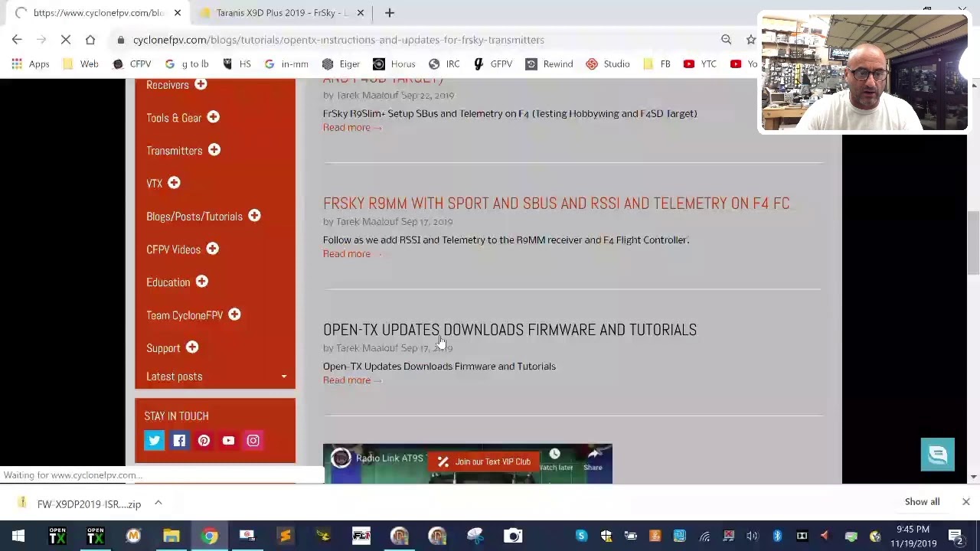The height and width of the screenshot is (551, 980).
Task: Open the Twitter social icon
Action: [154, 440]
